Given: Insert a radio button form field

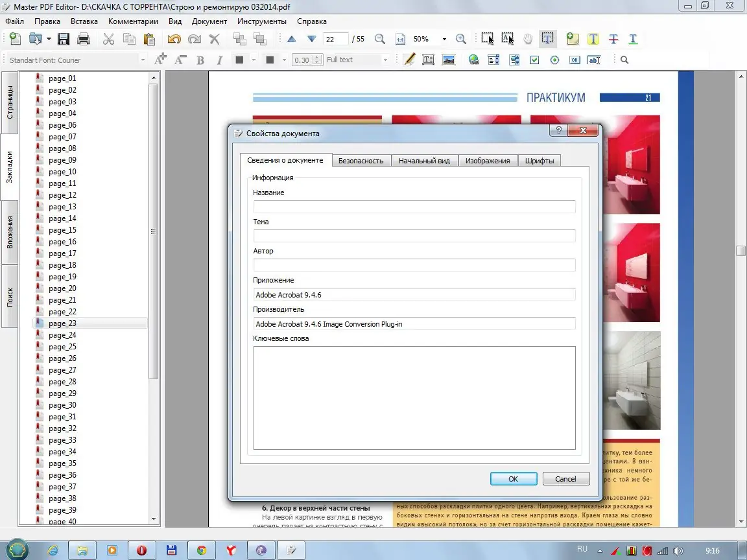Looking at the screenshot, I should [x=554, y=60].
